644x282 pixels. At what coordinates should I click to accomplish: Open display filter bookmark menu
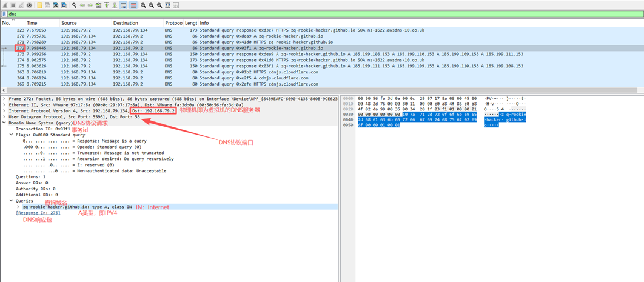point(4,14)
